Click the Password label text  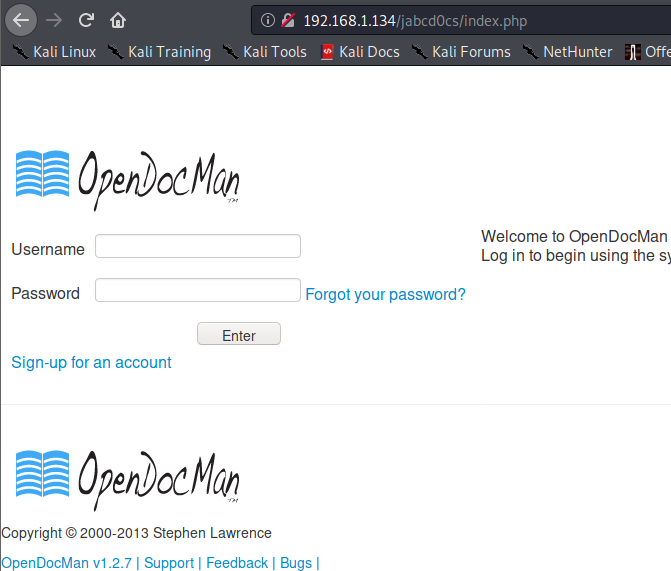click(x=45, y=293)
